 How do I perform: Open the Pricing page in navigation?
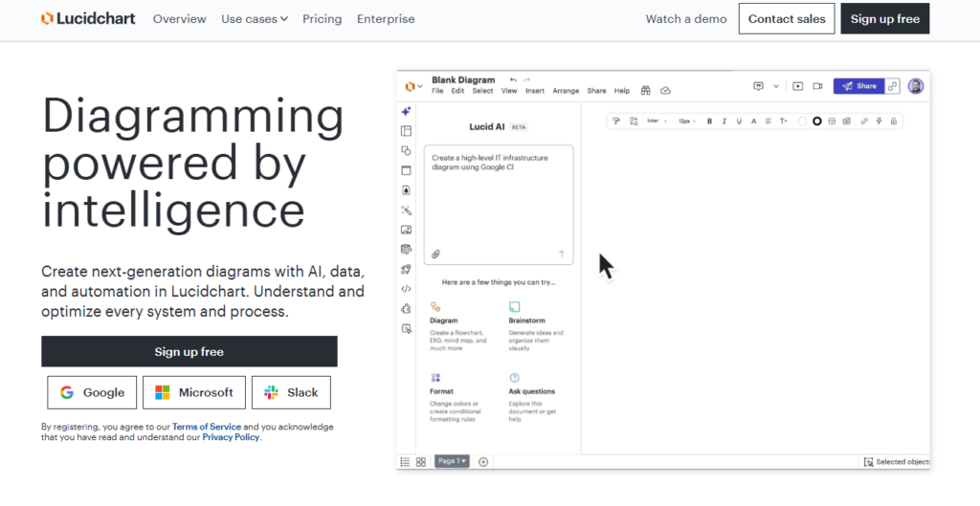tap(322, 19)
